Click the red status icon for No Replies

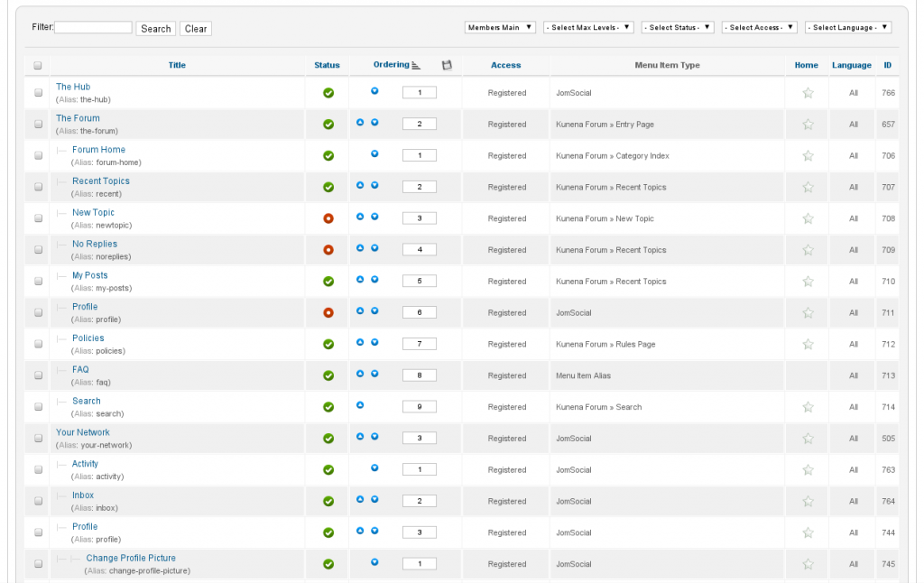[x=328, y=250]
